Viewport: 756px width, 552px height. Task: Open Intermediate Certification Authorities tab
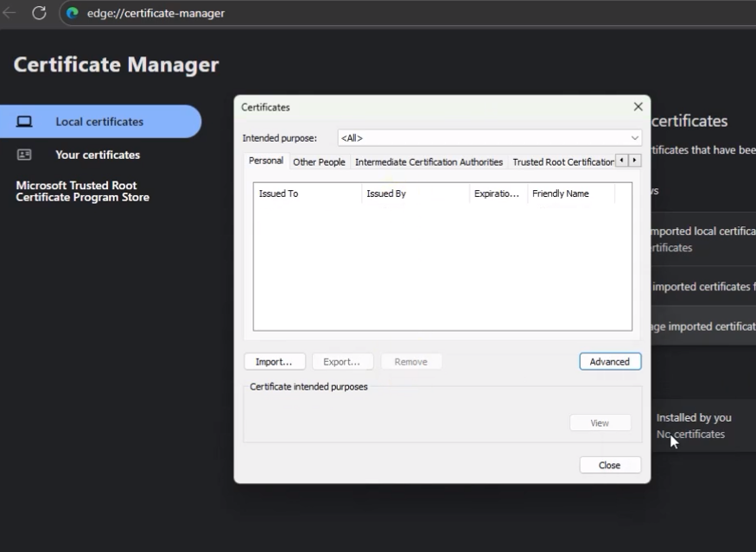tap(429, 162)
